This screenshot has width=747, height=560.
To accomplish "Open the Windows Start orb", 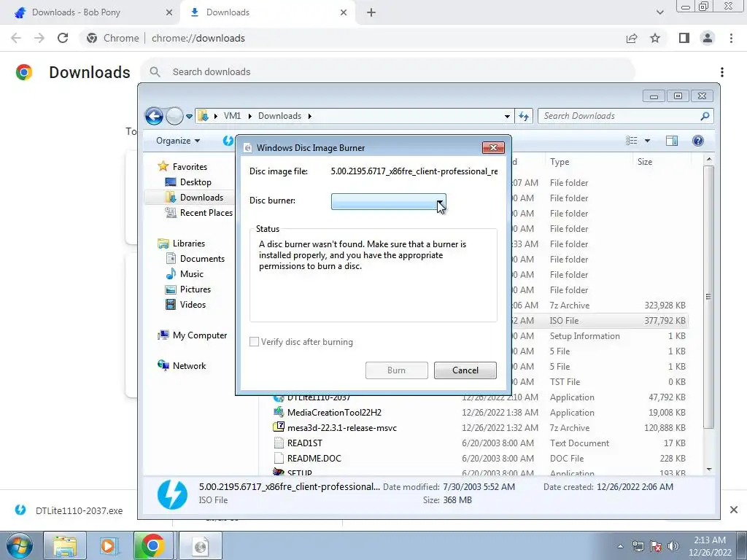I will tap(19, 545).
